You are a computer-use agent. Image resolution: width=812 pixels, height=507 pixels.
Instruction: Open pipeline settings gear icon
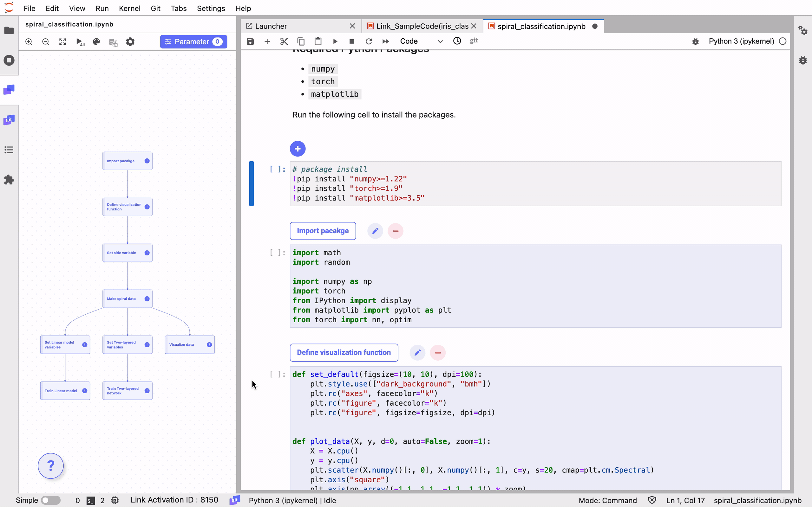click(130, 42)
